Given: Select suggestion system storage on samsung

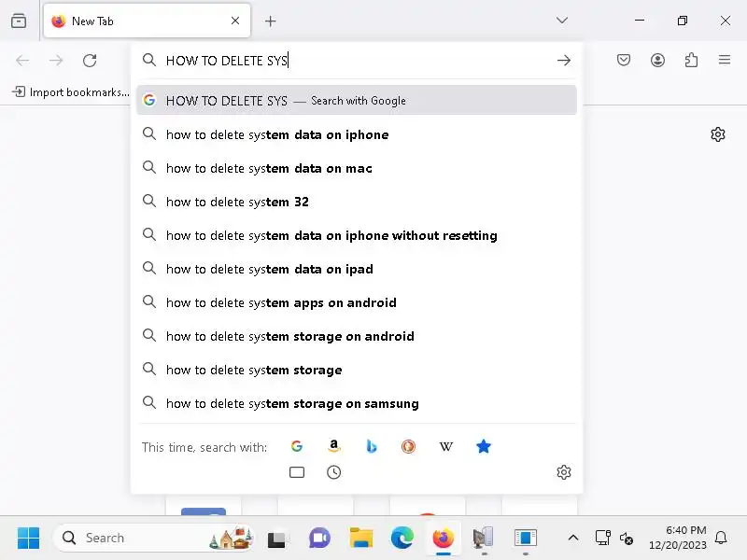Looking at the screenshot, I should coord(357,403).
